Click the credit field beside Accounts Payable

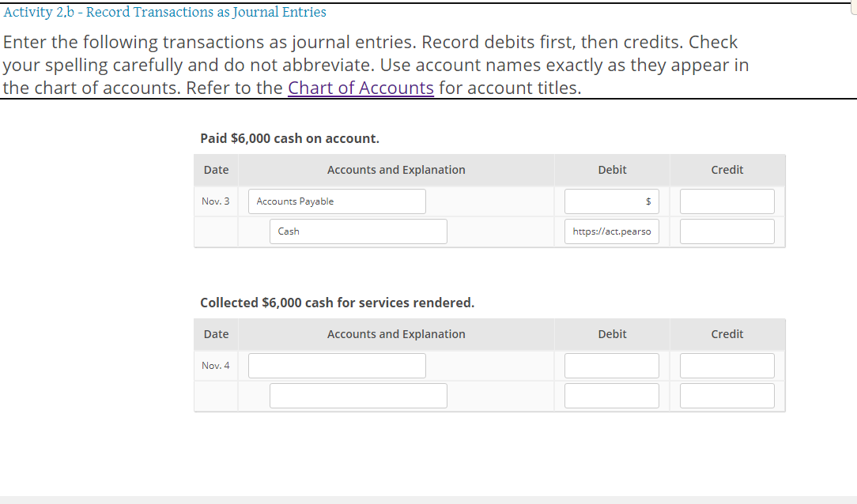[x=727, y=201]
